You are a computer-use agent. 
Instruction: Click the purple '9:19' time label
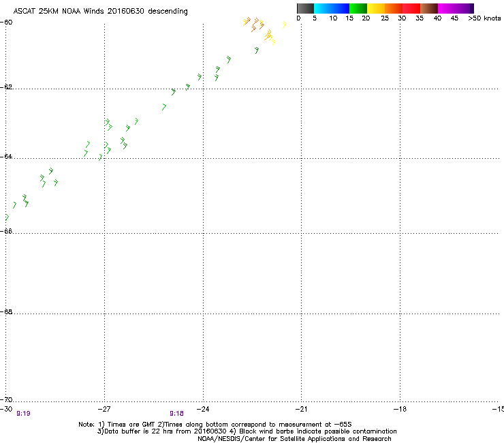click(x=23, y=414)
